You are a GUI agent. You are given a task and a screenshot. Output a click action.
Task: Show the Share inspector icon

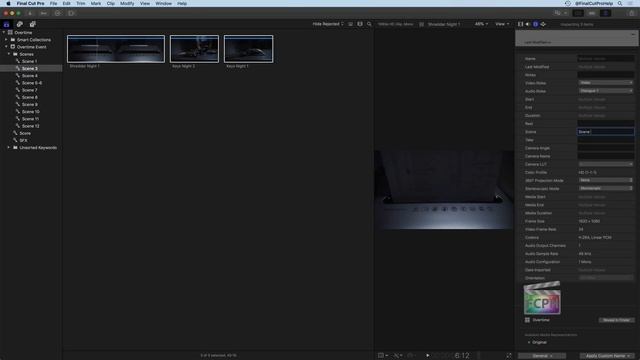[x=543, y=24]
